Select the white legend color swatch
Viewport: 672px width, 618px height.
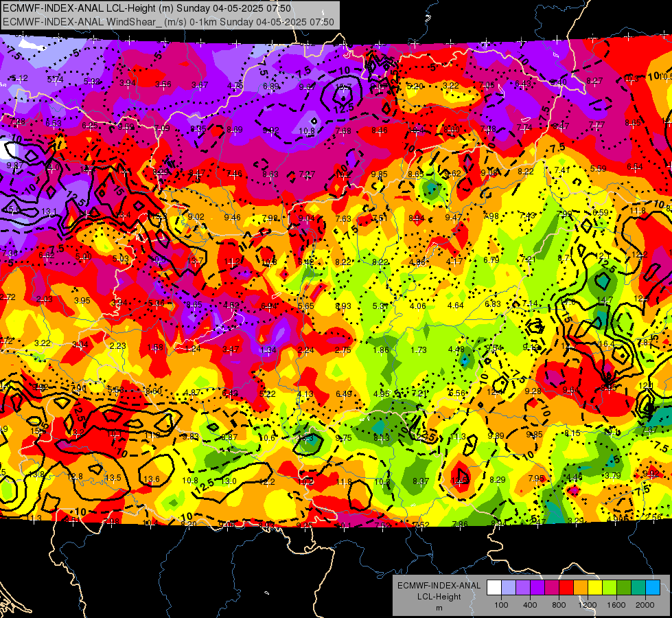pos(494,588)
